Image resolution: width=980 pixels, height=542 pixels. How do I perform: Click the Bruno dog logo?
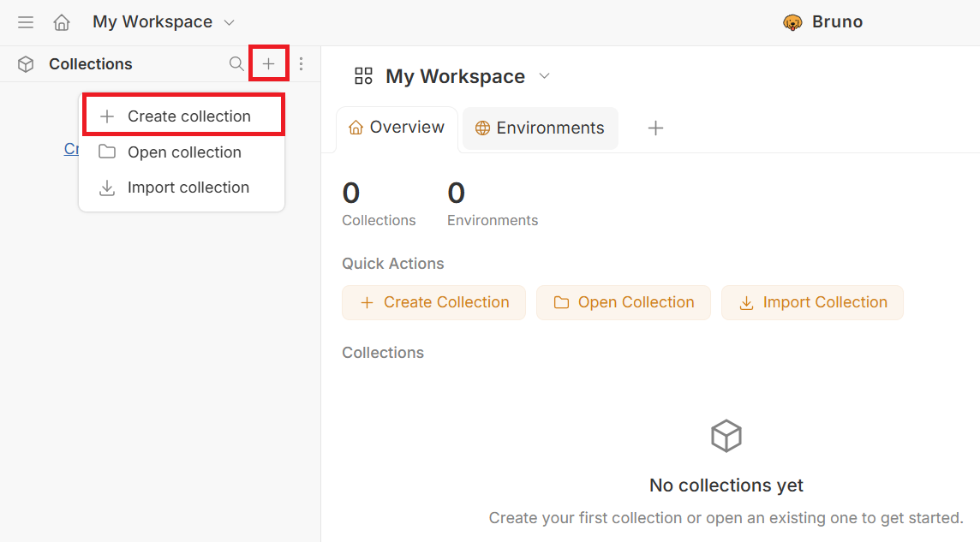[x=792, y=22]
